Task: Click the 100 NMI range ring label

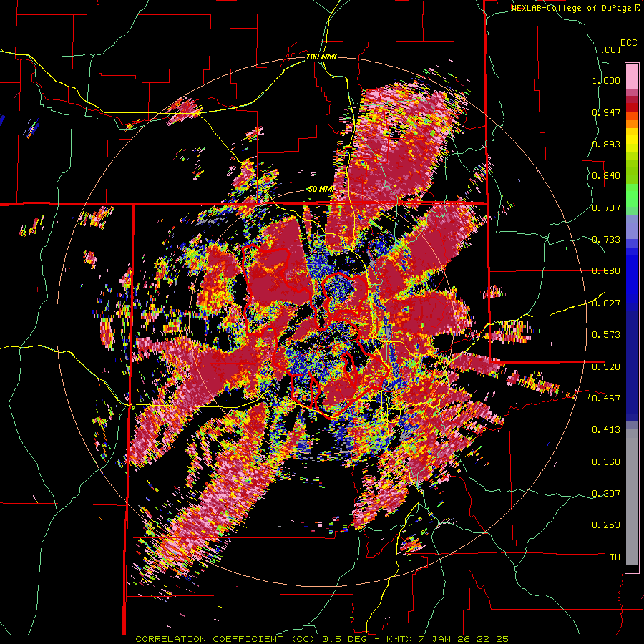Action: (321, 57)
